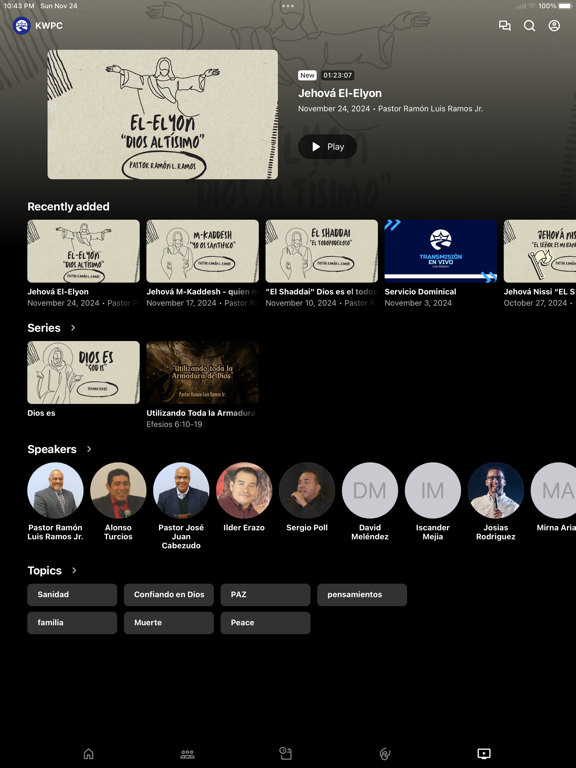Viewport: 576px width, 768px height.
Task: Tap the Topics section heading
Action: click(45, 571)
